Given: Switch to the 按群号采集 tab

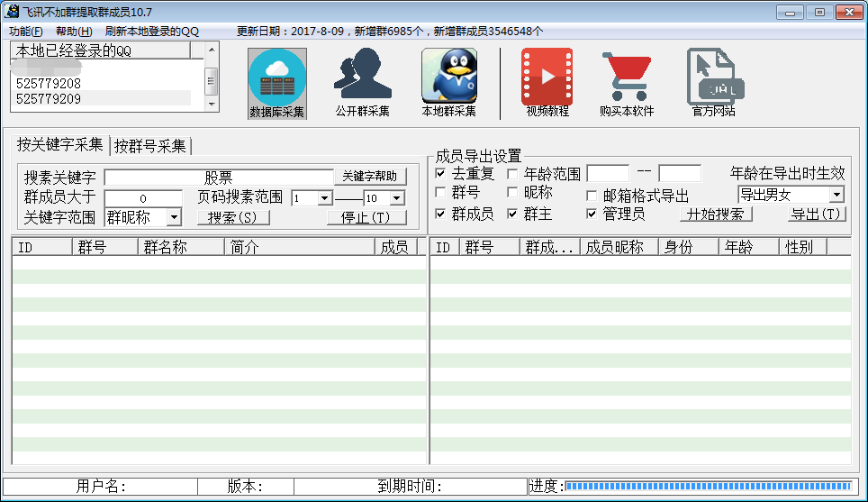Looking at the screenshot, I should pyautogui.click(x=150, y=146).
